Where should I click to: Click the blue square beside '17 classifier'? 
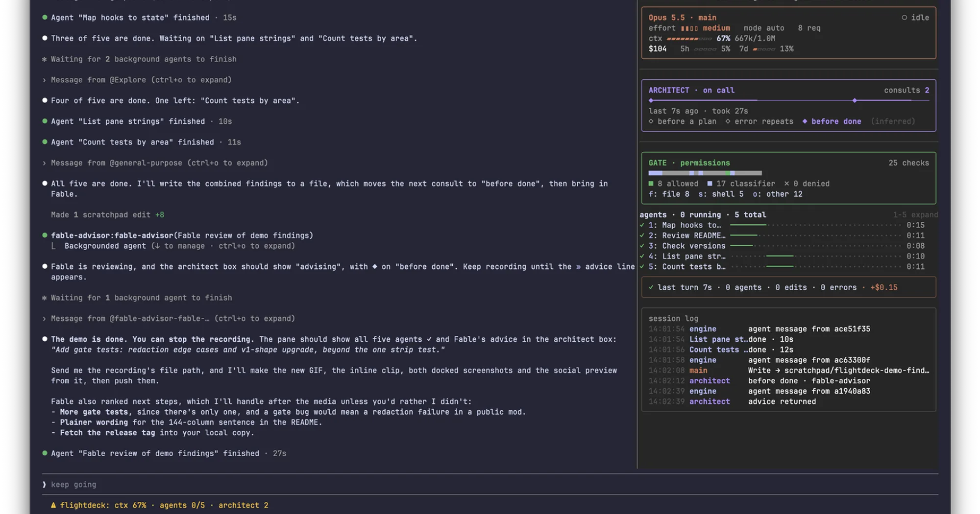(x=710, y=184)
